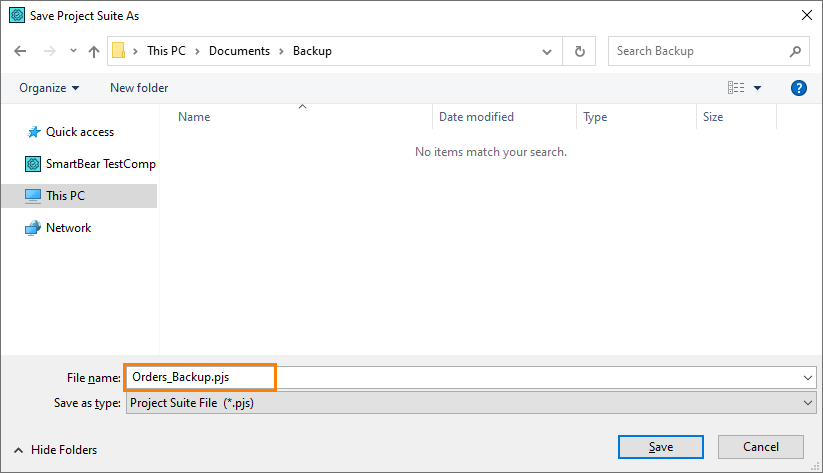The height and width of the screenshot is (473, 823).
Task: Click the Forward navigation arrow
Action: 47,51
